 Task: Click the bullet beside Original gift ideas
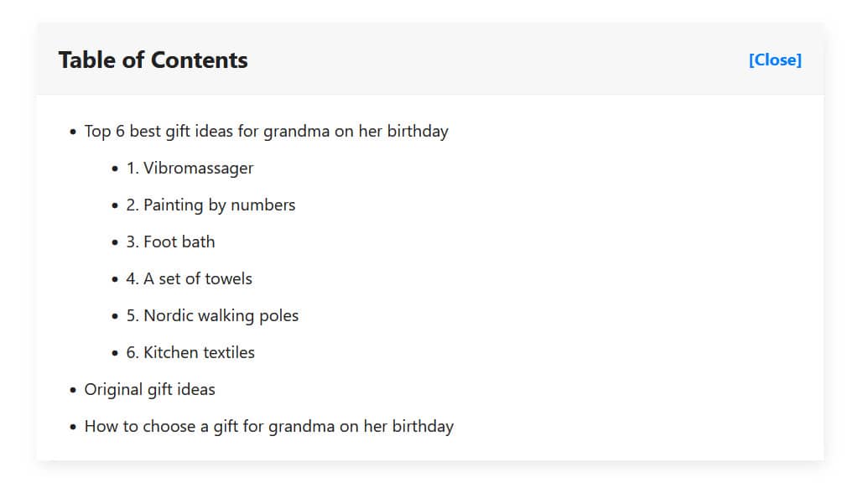[74, 390]
